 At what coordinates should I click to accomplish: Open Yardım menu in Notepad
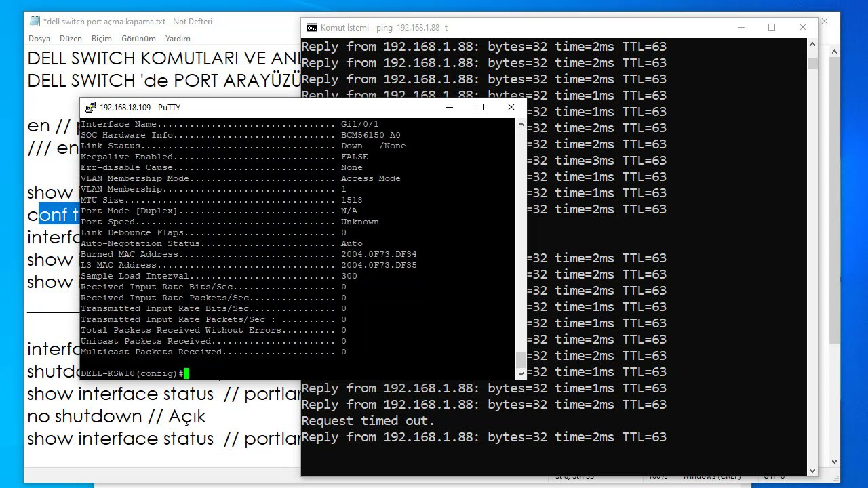pyautogui.click(x=178, y=39)
